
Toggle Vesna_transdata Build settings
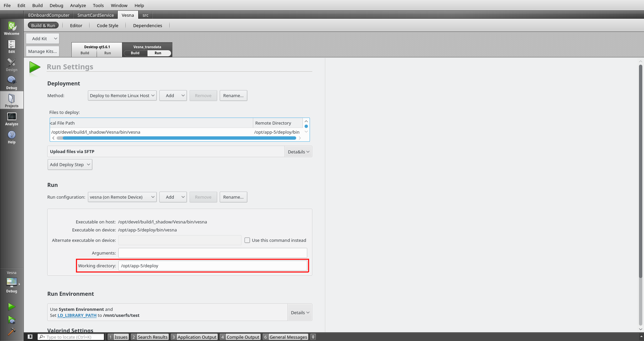135,53
